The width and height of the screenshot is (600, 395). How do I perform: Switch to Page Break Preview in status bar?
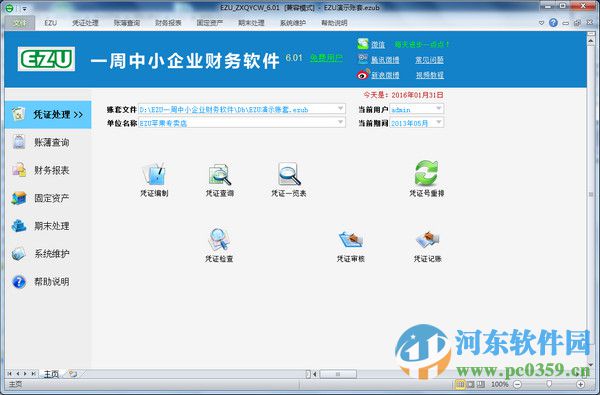[x=481, y=384]
